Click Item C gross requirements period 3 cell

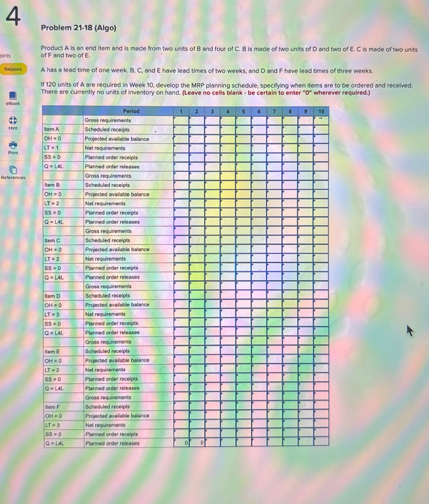pos(212,231)
